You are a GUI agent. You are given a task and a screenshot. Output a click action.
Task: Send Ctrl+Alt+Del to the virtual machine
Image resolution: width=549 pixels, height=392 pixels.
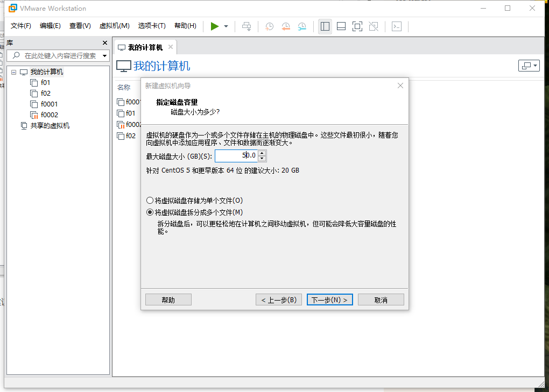[x=247, y=26]
